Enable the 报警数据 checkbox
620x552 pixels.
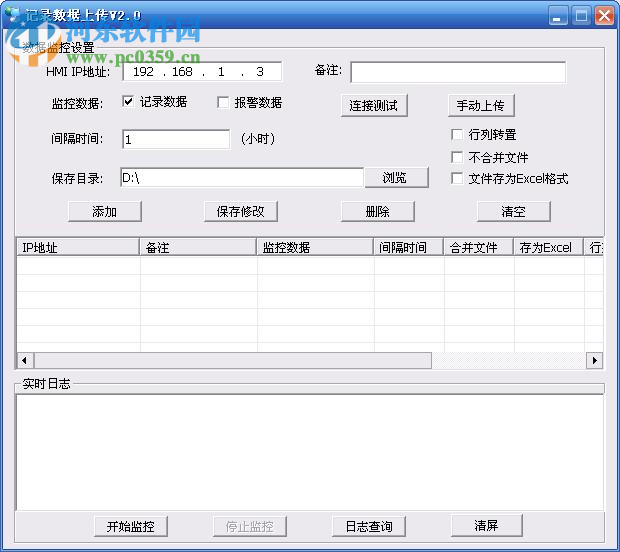223,103
